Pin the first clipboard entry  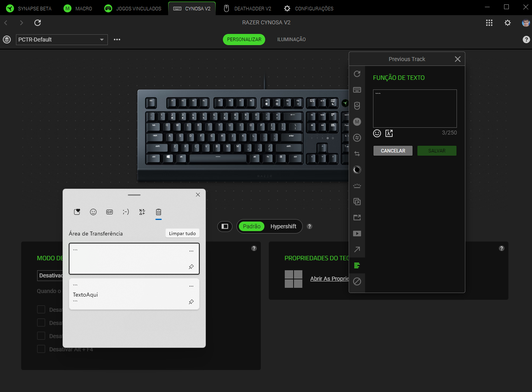pos(191,267)
